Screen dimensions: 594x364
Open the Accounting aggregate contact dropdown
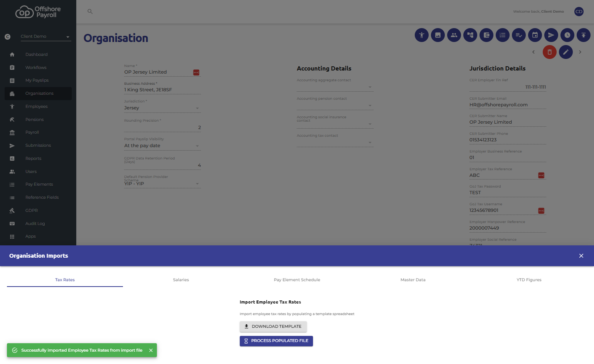tap(335, 87)
